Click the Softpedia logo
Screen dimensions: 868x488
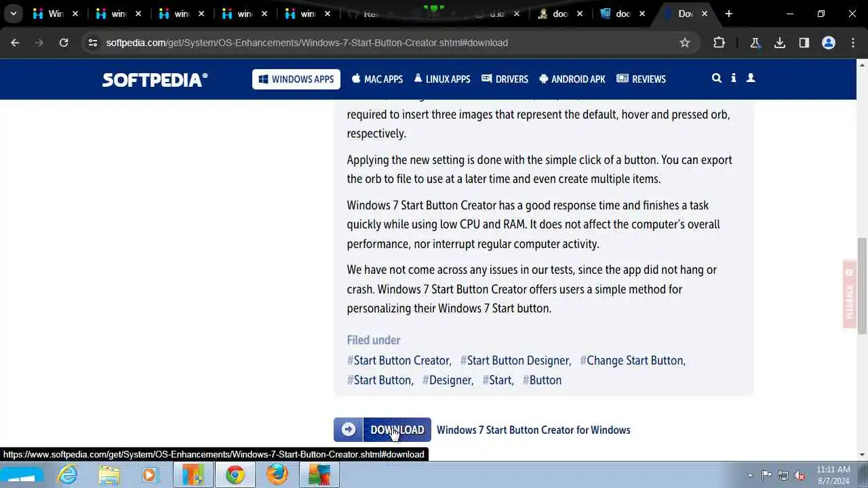(x=155, y=79)
